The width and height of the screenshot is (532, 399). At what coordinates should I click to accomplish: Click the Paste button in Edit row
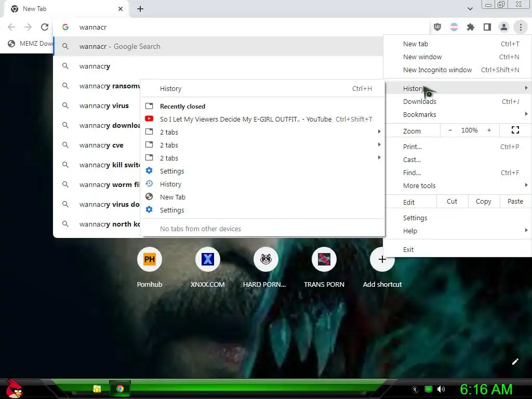point(515,202)
